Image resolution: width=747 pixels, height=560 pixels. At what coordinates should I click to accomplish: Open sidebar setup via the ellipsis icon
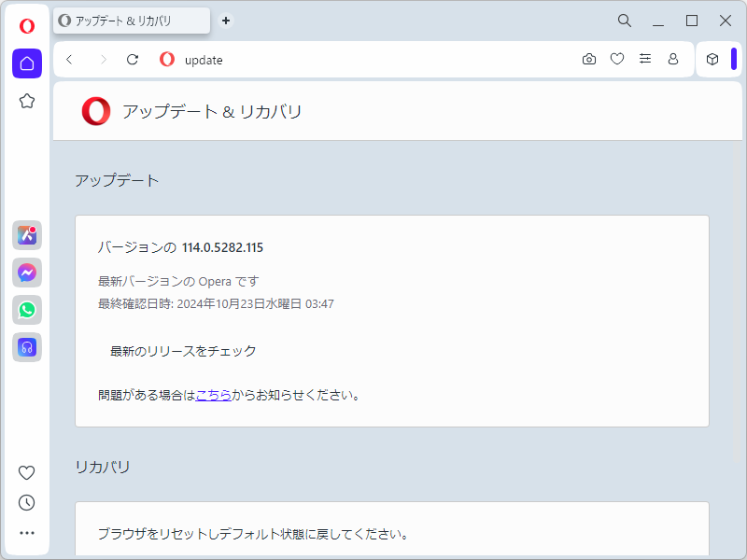tap(26, 533)
